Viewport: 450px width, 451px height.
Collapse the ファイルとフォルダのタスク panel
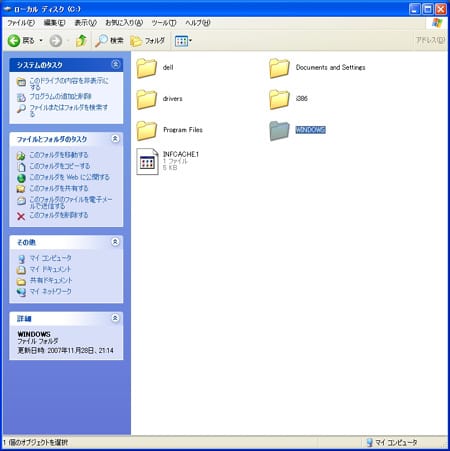pos(115,139)
